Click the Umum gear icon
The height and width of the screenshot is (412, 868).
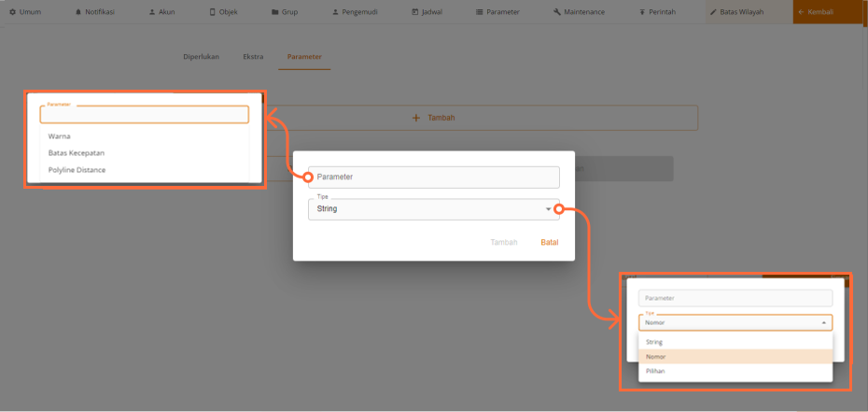coord(12,12)
